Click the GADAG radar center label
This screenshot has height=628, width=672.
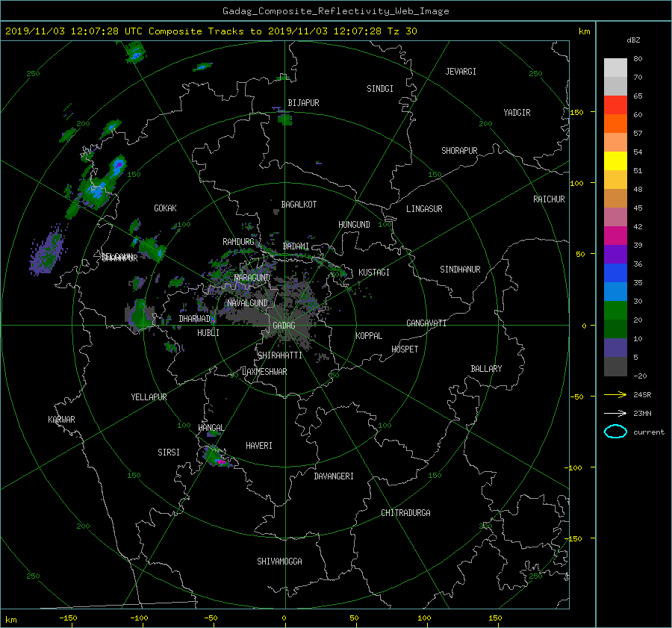point(284,326)
